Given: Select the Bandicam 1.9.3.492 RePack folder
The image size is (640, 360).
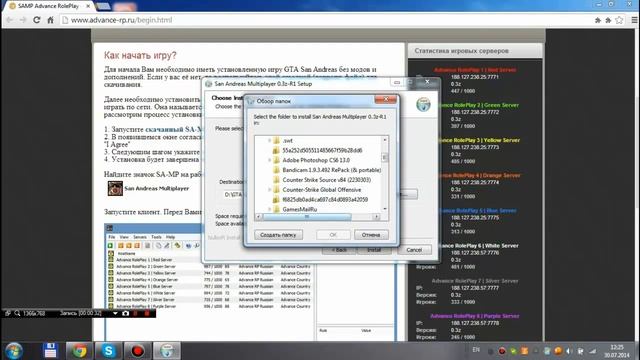Looking at the screenshot, I should (x=331, y=170).
